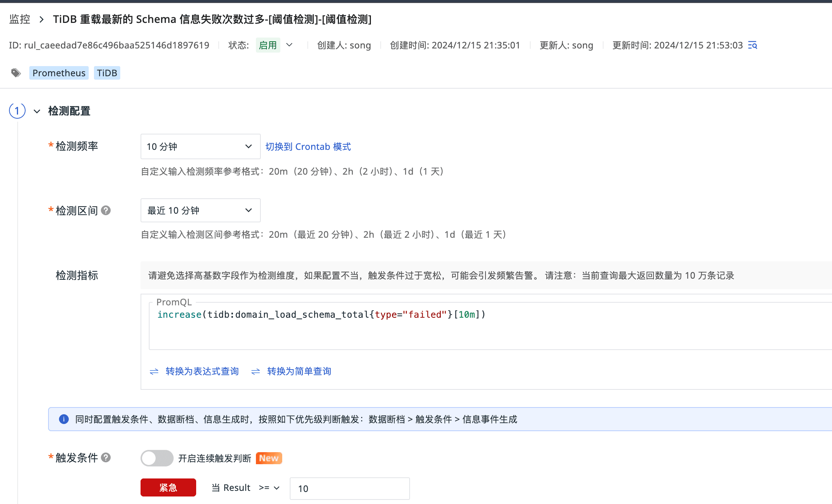Click the threshold value field containing 10
The width and height of the screenshot is (832, 504).
(349, 488)
